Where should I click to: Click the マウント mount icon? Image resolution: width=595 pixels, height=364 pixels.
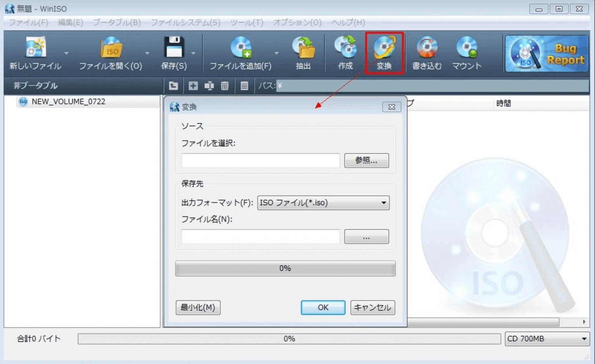pyautogui.click(x=467, y=48)
